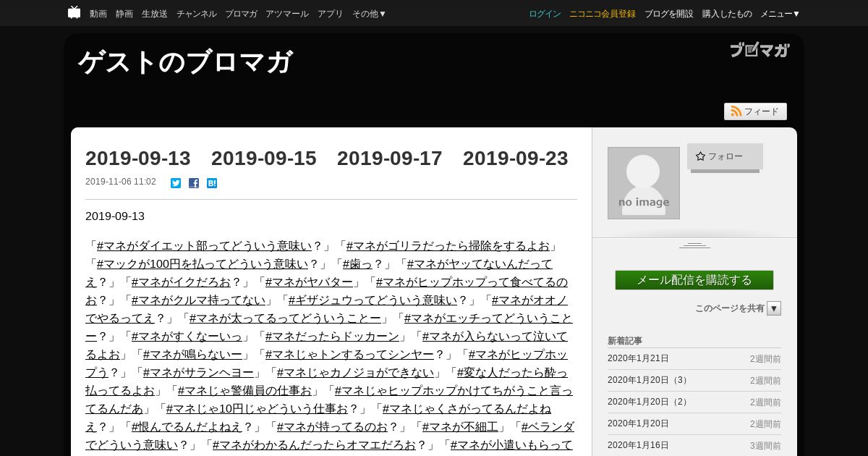
Task: Click the 新着記事 section heading
Action: click(x=625, y=341)
